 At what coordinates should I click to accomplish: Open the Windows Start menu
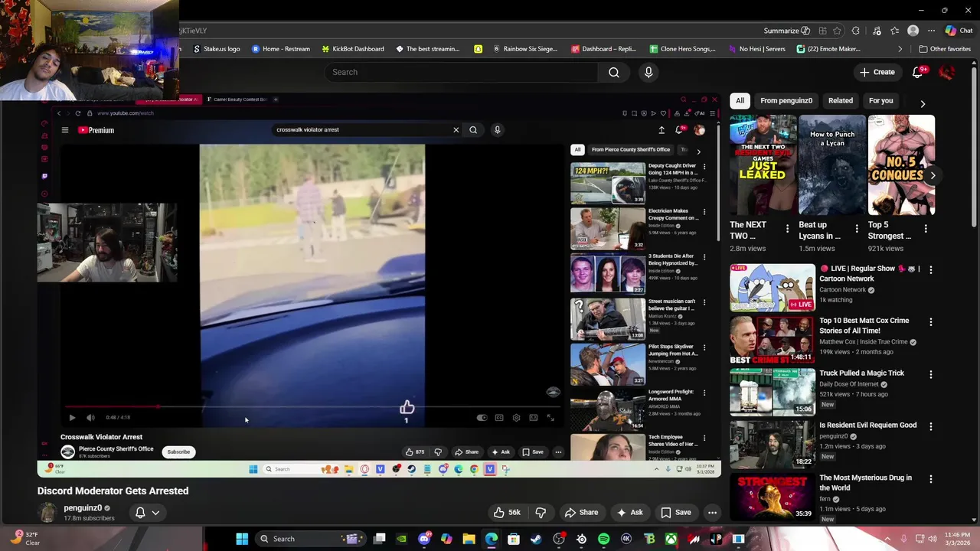(242, 539)
